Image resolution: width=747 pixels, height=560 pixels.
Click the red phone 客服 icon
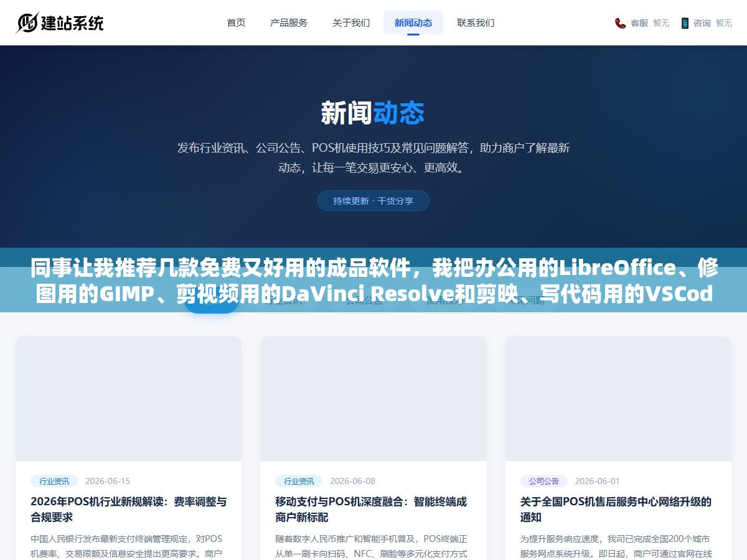point(621,23)
